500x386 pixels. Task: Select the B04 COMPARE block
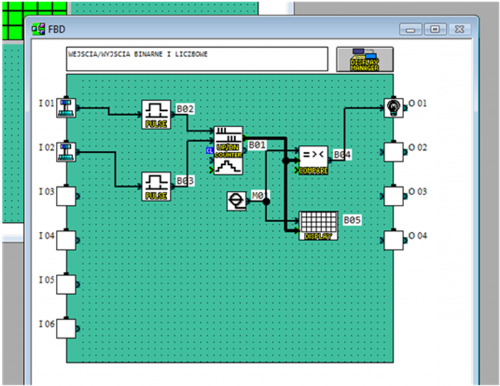(x=313, y=160)
